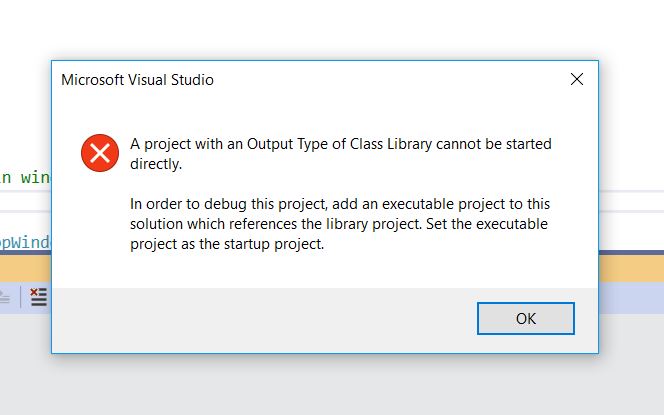664x415 pixels.
Task: Click the teal pWind identifier in code
Action: [x=25, y=242]
